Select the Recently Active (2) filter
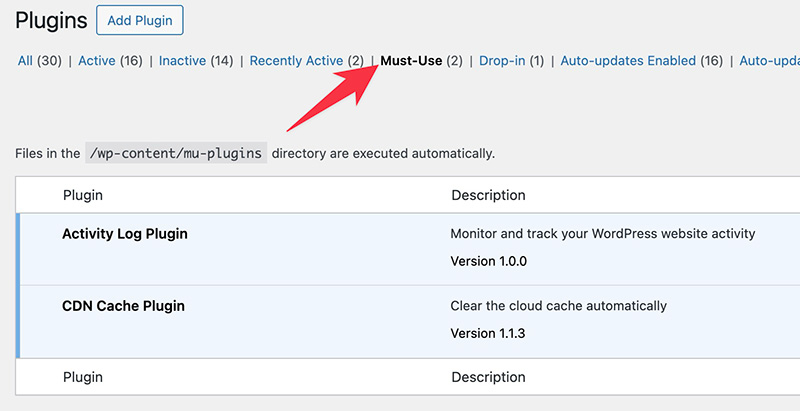Screen dimensions: 800x411 pyautogui.click(x=306, y=61)
